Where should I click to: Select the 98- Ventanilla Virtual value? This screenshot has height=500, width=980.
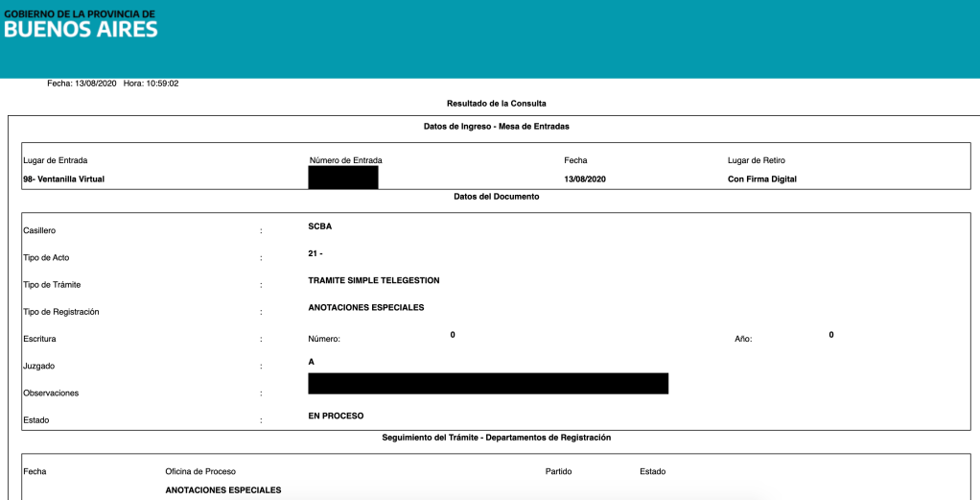tap(63, 179)
